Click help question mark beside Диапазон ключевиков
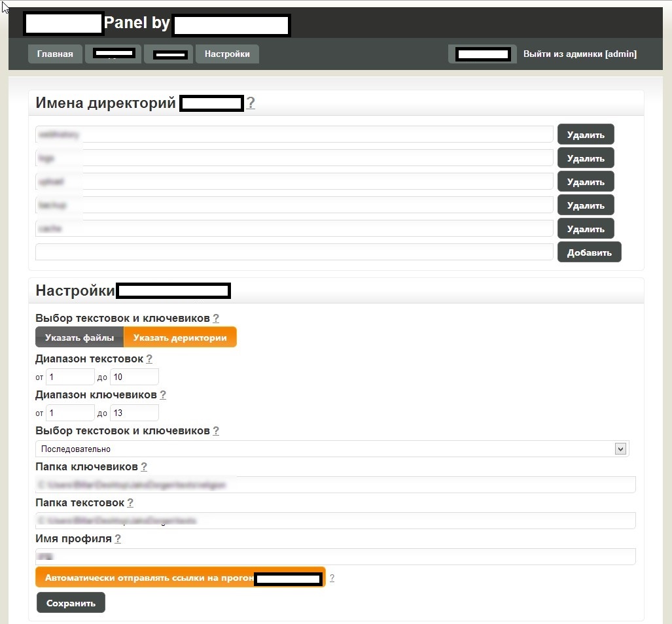Screen dimensions: 672x624 click(x=163, y=395)
